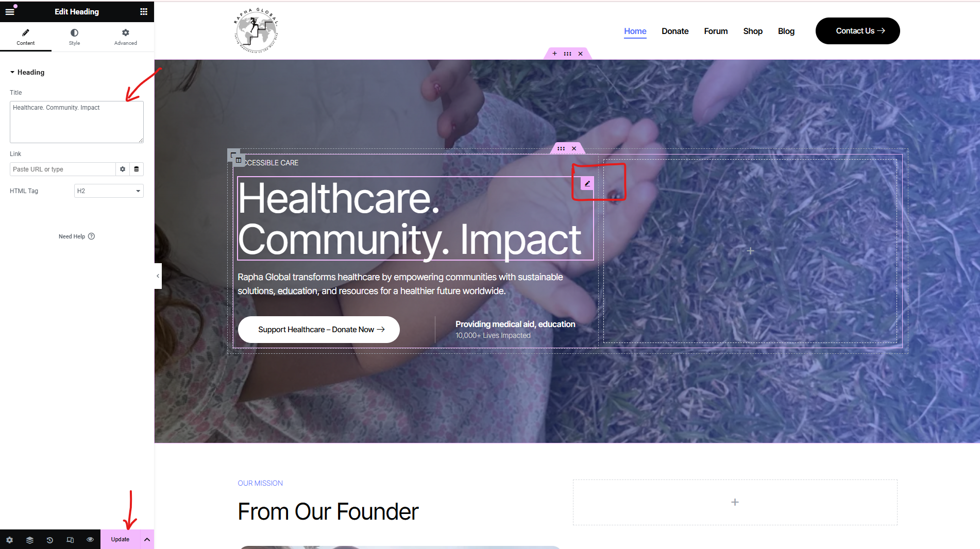Open link options gear icon

coord(123,169)
